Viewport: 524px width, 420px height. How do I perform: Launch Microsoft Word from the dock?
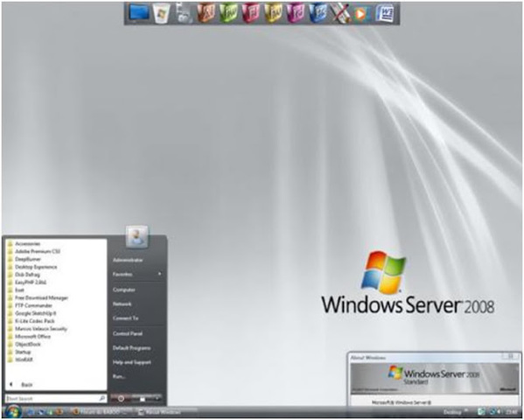(384, 14)
